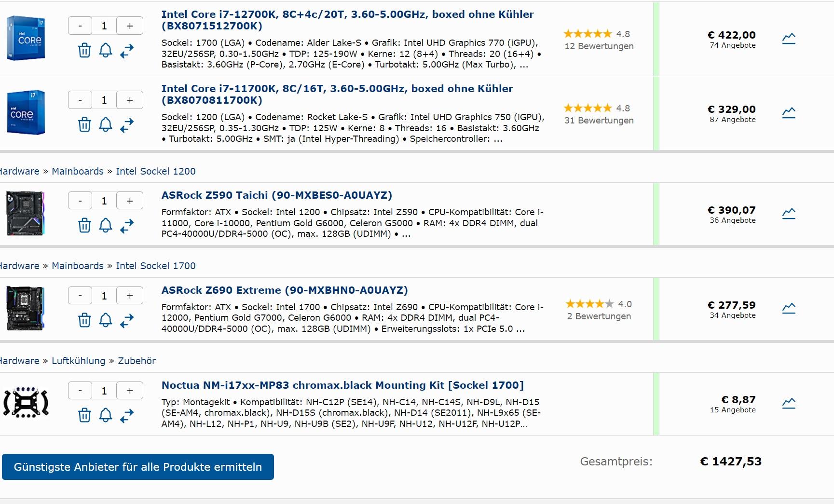The width and height of the screenshot is (834, 504).
Task: Click the Z690 Extreme motherboard thumbnail
Action: tap(26, 308)
